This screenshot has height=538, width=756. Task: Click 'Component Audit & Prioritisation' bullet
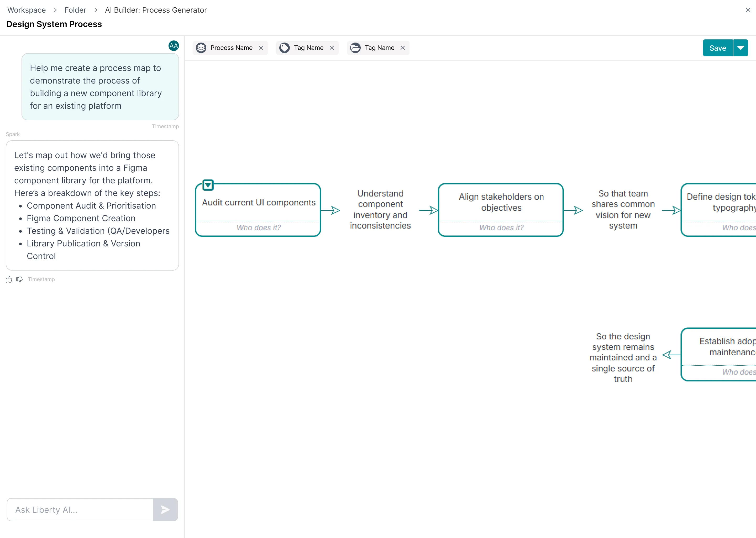91,206
